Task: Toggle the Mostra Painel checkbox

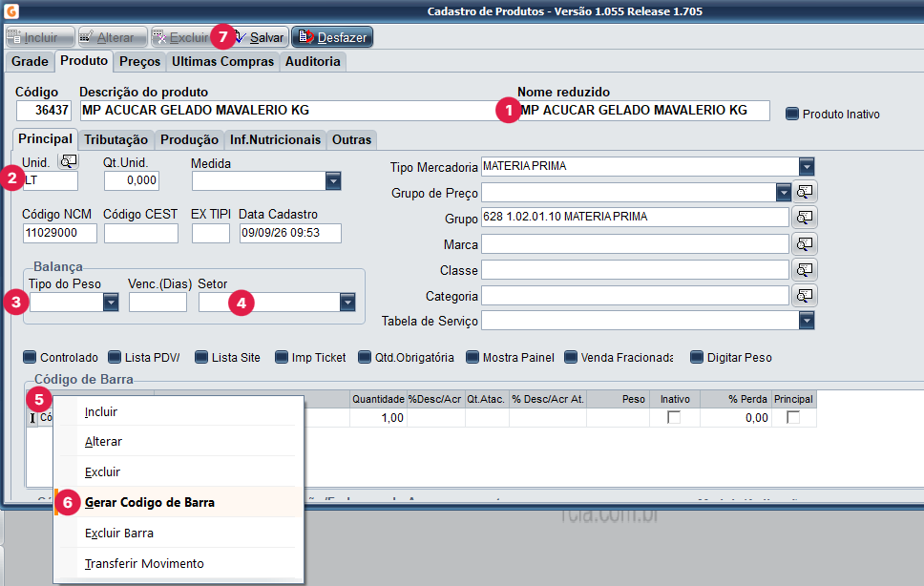Action: point(472,357)
